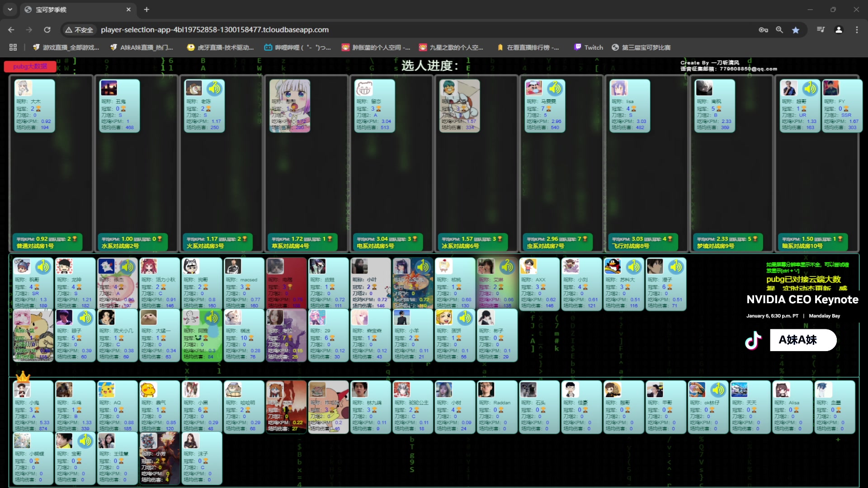Click speaker icon in 火系对战房3号 column
Screen dimensions: 868x488
point(215,89)
